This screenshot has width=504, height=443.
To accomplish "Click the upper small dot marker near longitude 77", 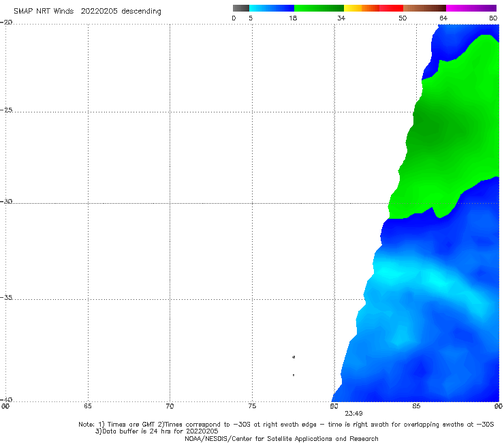I will [294, 356].
